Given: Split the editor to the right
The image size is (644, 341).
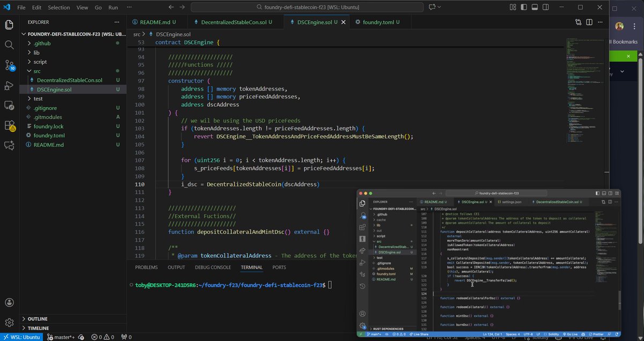Looking at the screenshot, I should tap(590, 23).
